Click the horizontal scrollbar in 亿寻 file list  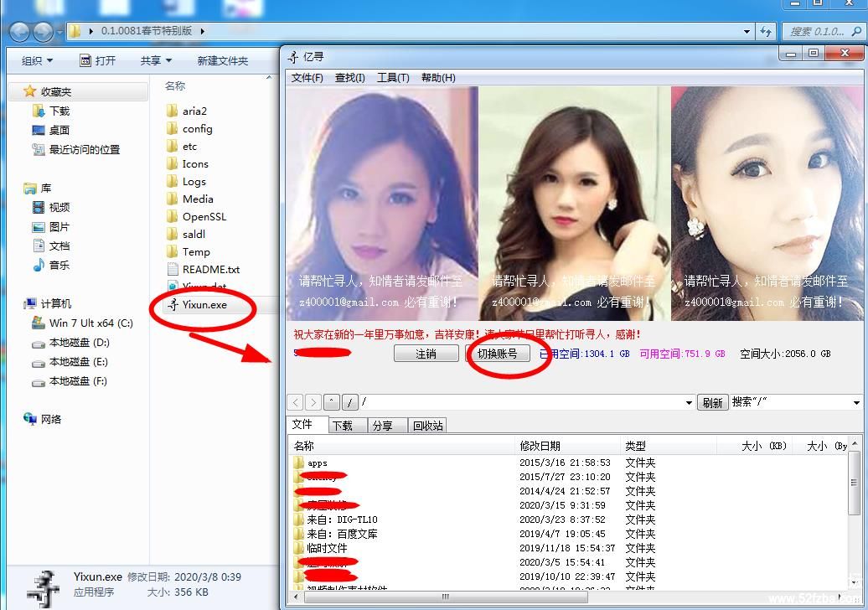pyautogui.click(x=446, y=597)
